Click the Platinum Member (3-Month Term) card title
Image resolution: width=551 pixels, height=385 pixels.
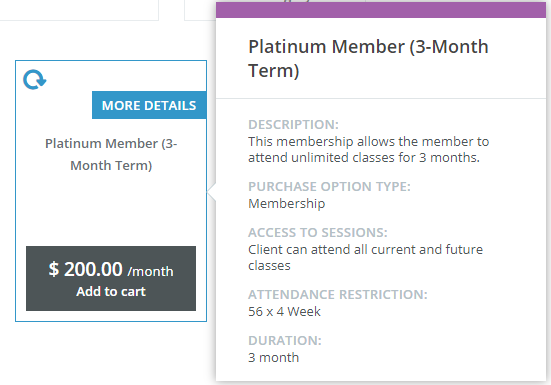tap(111, 154)
